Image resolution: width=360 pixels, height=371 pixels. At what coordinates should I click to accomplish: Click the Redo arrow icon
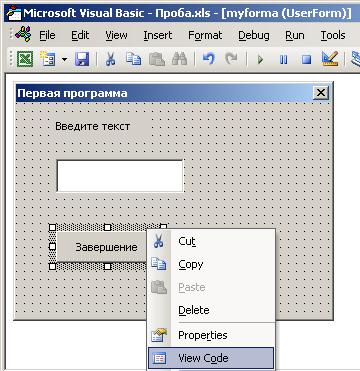click(x=231, y=59)
